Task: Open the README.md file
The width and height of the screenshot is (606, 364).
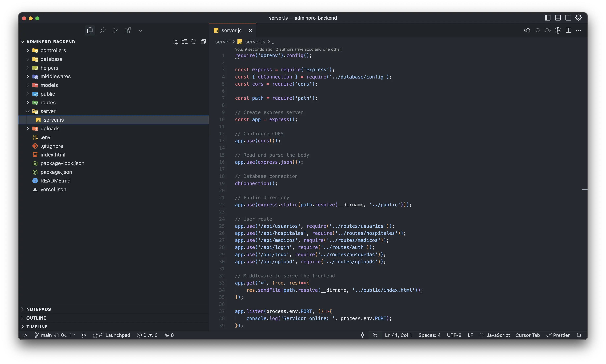Action: click(x=114, y=181)
